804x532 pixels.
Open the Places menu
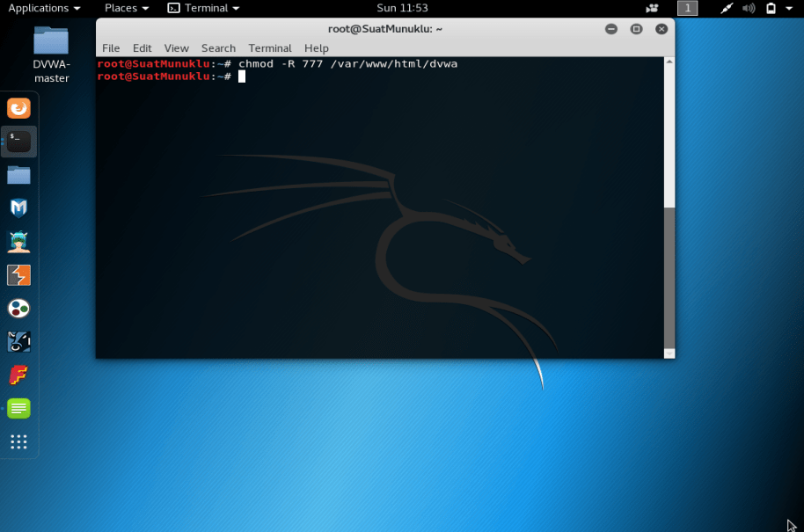(127, 8)
